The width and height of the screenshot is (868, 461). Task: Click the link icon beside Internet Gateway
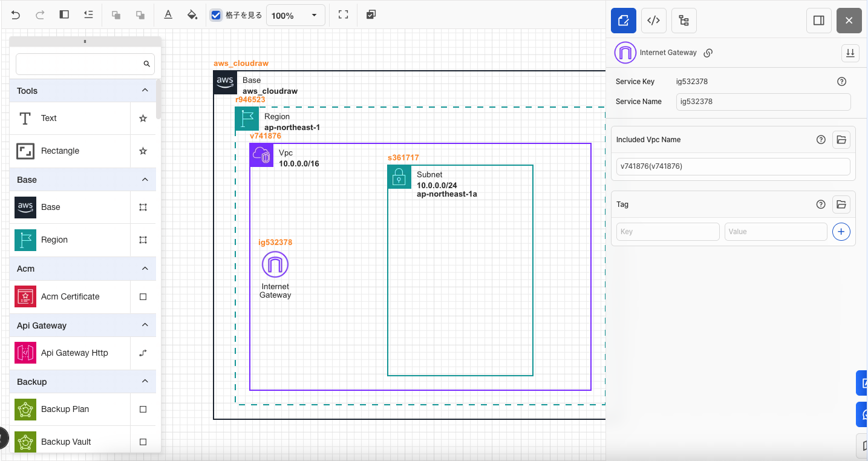[x=708, y=53]
